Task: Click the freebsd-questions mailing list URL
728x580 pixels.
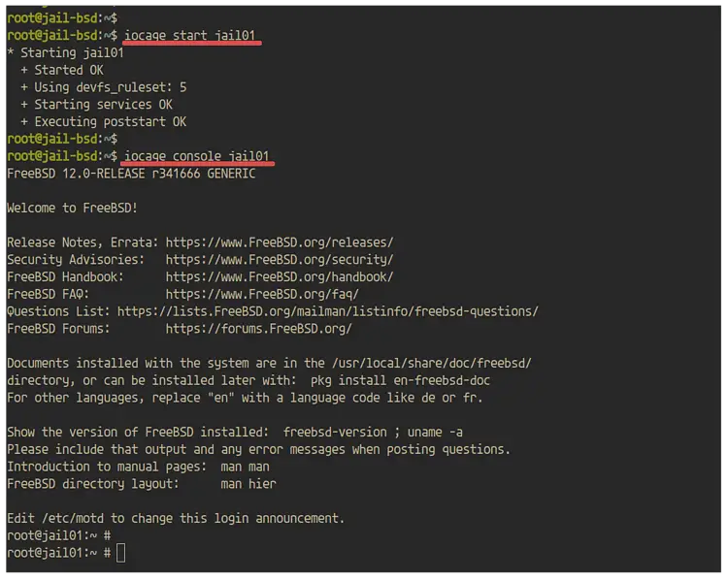Action: pyautogui.click(x=328, y=311)
